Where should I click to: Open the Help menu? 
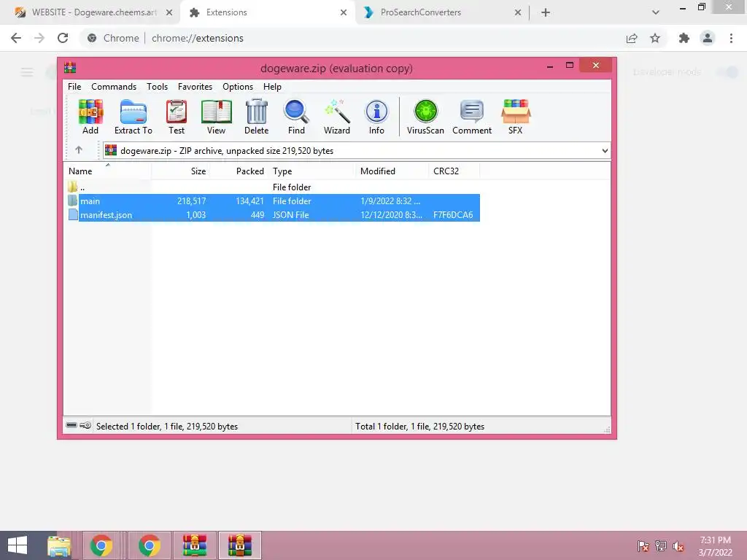(x=273, y=87)
